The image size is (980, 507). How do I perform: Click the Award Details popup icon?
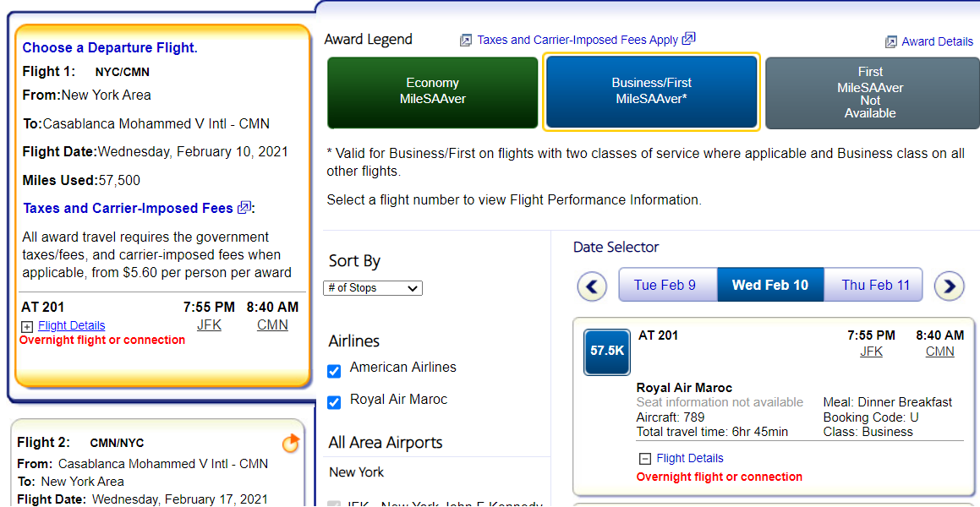pos(891,41)
